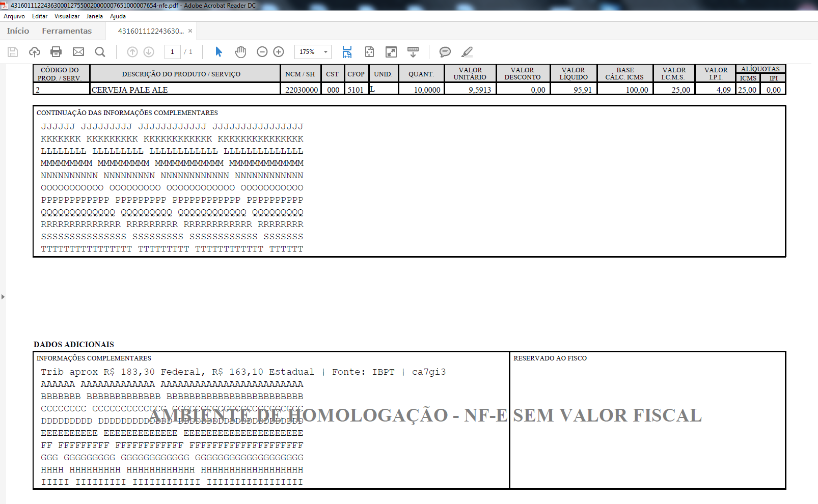Click the ALÍQUOTAS column header
Screen dimensions: 818x504
coord(760,69)
